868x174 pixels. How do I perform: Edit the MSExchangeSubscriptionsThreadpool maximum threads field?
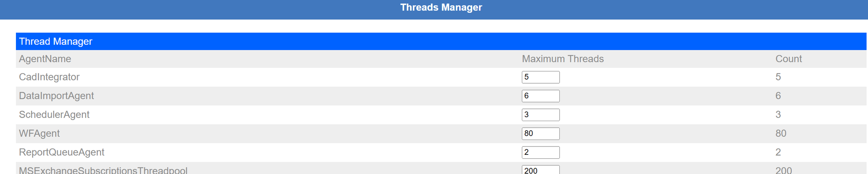point(540,170)
